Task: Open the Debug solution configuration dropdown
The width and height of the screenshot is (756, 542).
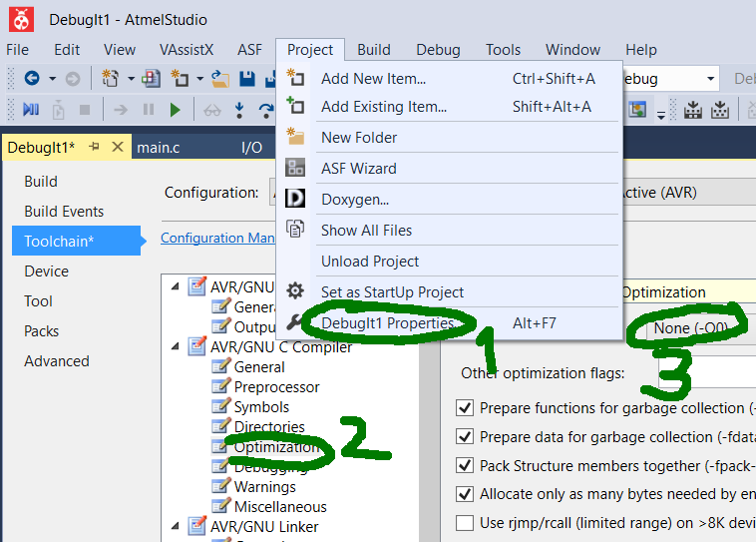Action: click(x=710, y=79)
